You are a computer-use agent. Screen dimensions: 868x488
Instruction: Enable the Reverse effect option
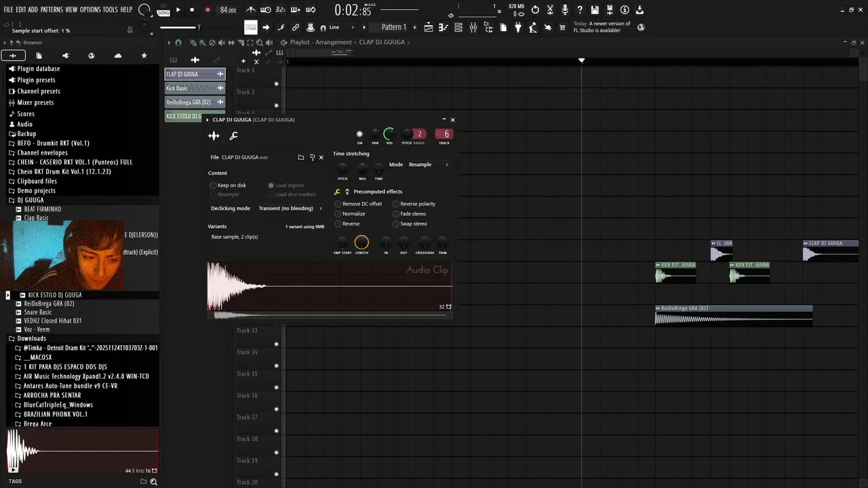348,224
